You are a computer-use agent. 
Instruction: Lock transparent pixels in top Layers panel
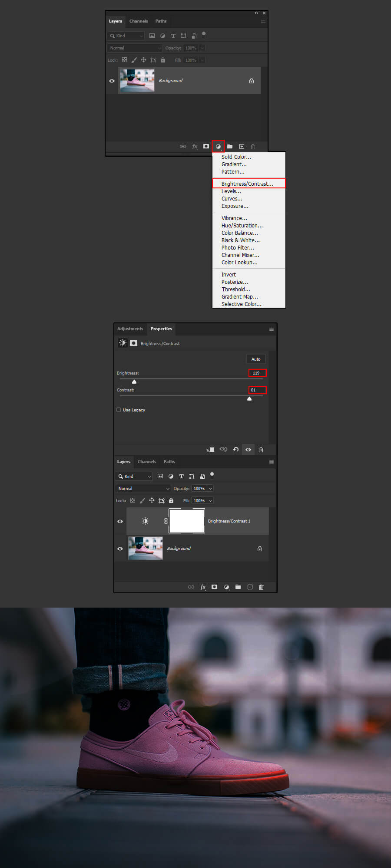pyautogui.click(x=124, y=60)
